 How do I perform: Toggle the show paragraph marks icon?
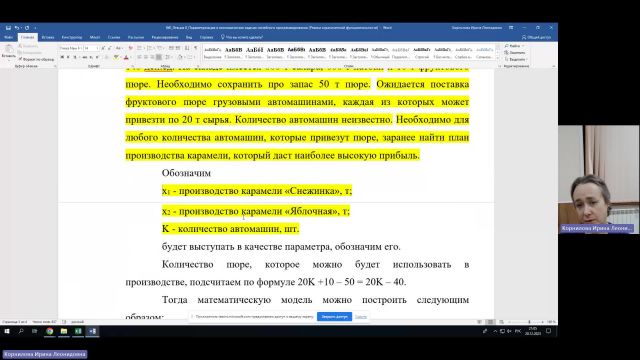[x=196, y=48]
